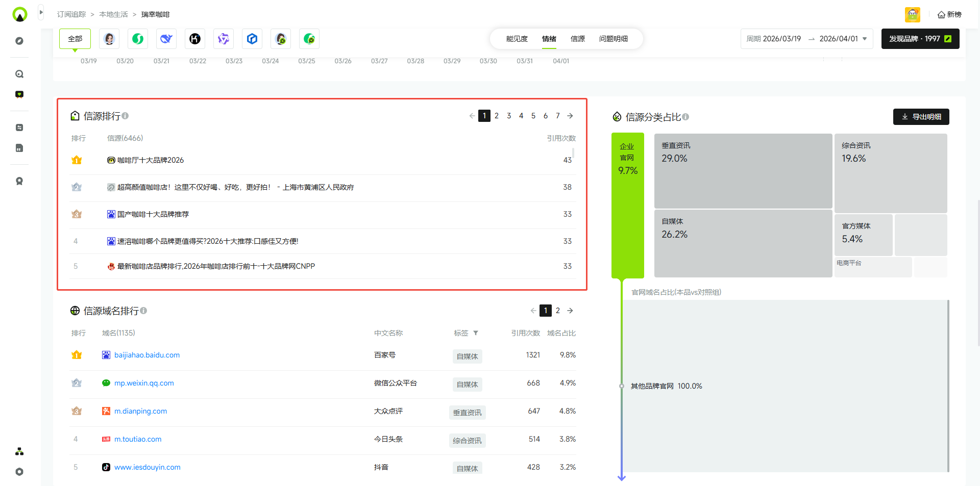980x486 pixels.
Task: Switch to the 能见度 tab
Action: [517, 39]
